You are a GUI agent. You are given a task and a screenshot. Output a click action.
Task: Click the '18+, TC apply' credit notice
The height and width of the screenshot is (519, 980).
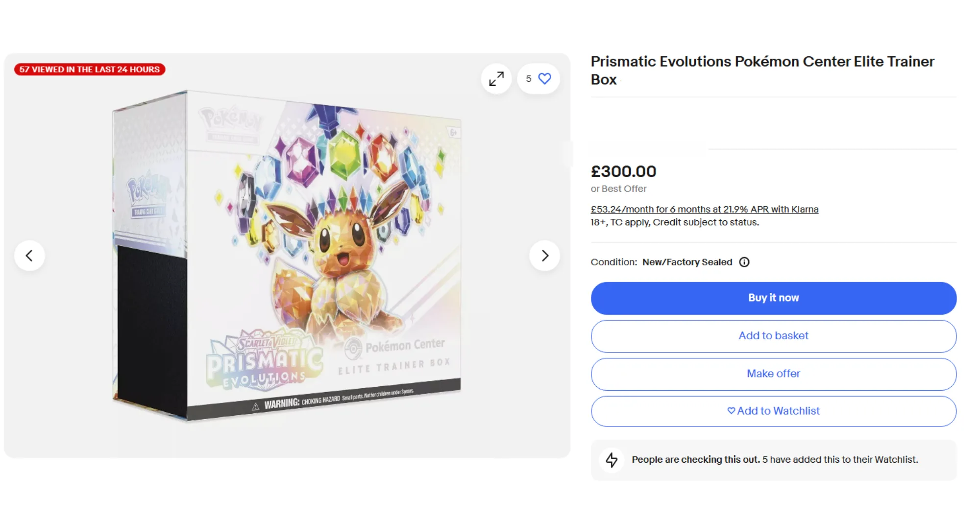pos(674,222)
